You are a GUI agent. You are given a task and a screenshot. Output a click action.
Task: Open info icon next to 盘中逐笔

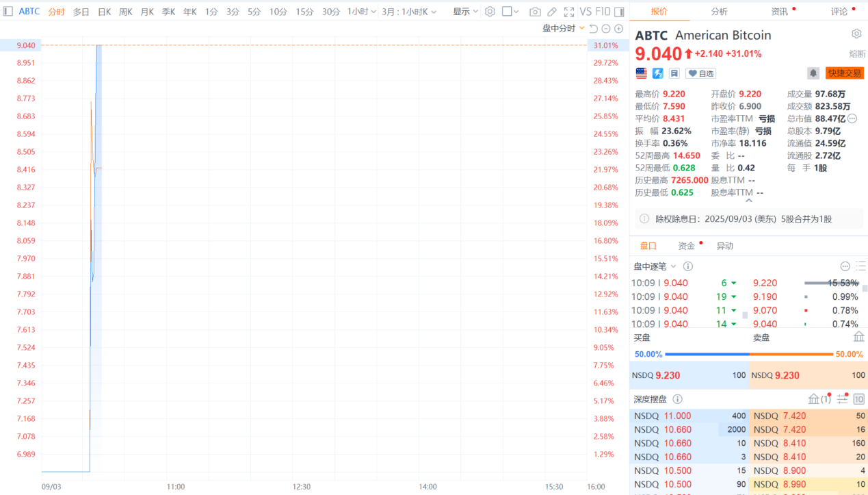pos(688,266)
